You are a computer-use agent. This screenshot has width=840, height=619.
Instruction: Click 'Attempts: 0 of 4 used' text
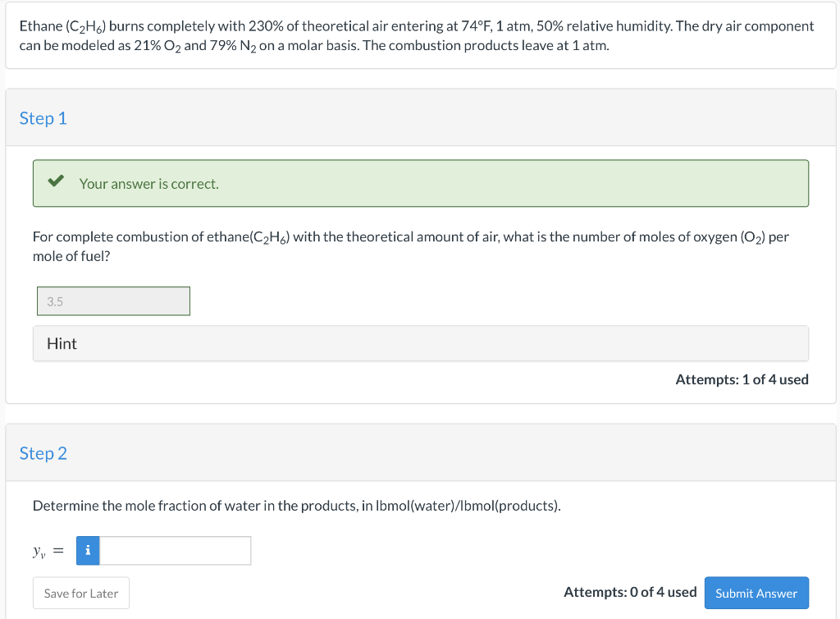coord(630,592)
